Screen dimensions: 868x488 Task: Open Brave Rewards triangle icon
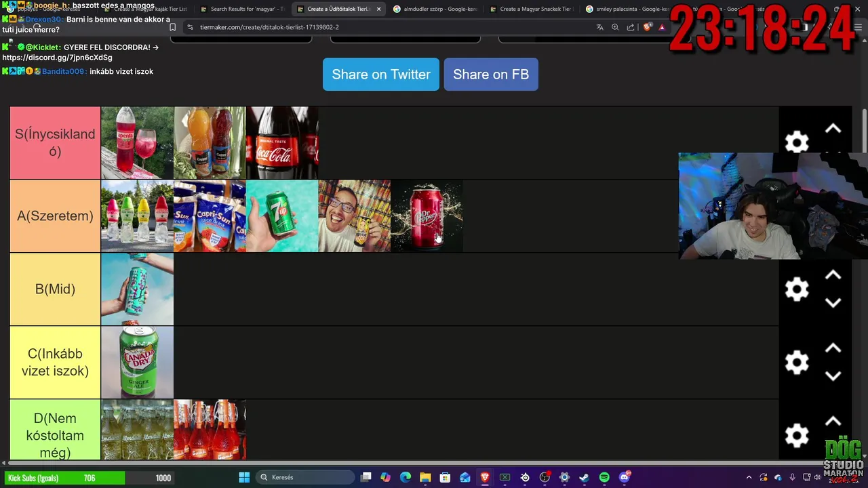(662, 27)
